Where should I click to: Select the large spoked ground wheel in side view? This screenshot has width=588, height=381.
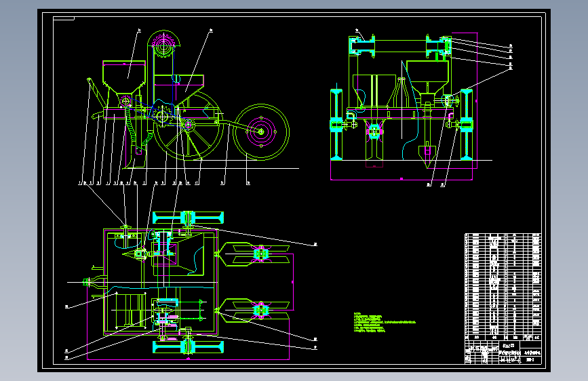coord(189,125)
